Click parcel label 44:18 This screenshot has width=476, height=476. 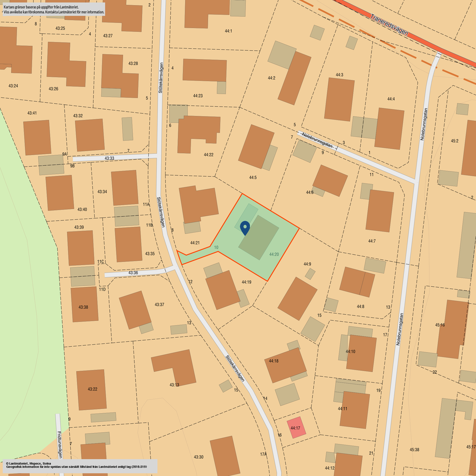tap(273, 361)
